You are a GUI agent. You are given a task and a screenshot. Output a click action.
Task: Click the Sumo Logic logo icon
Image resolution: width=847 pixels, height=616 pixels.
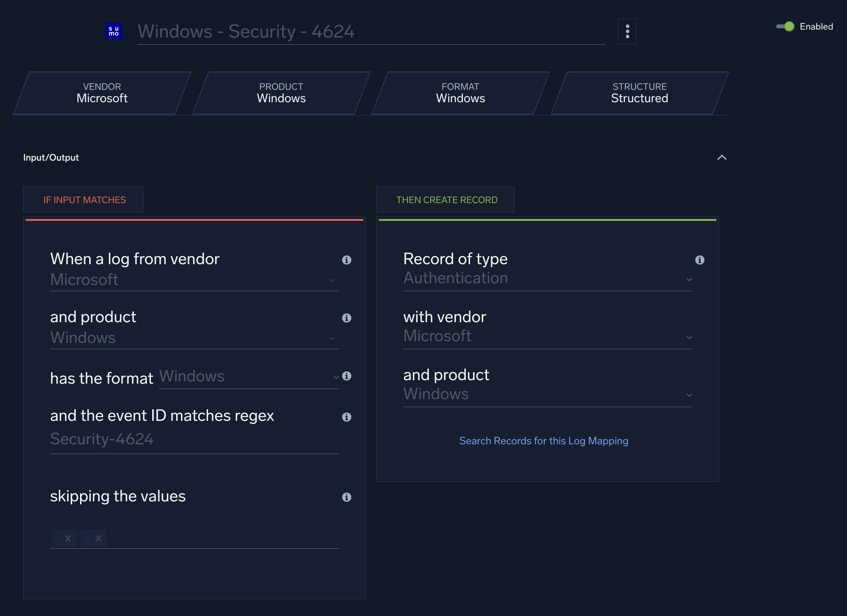click(114, 31)
